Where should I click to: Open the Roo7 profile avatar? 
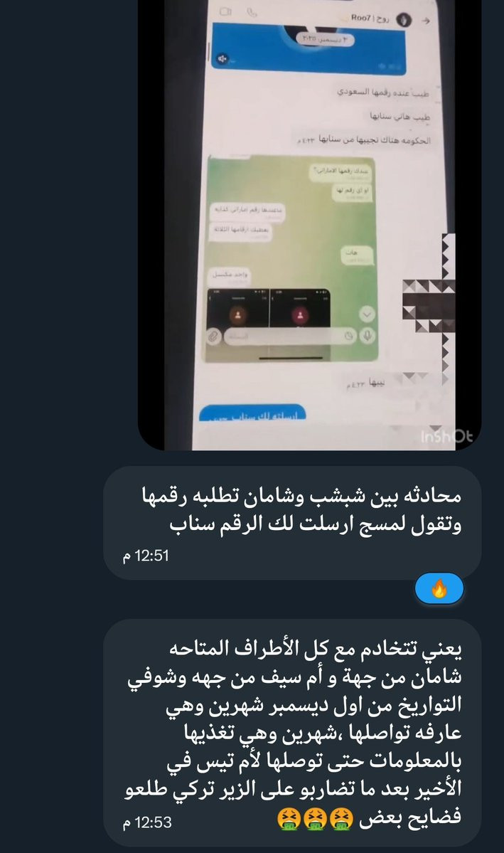click(404, 20)
